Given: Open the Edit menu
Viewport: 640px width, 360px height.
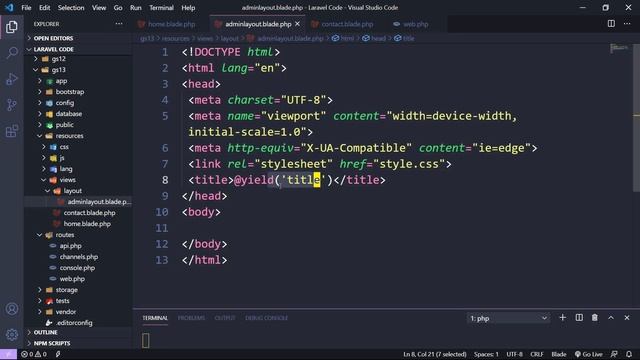Looking at the screenshot, I should coord(44,8).
